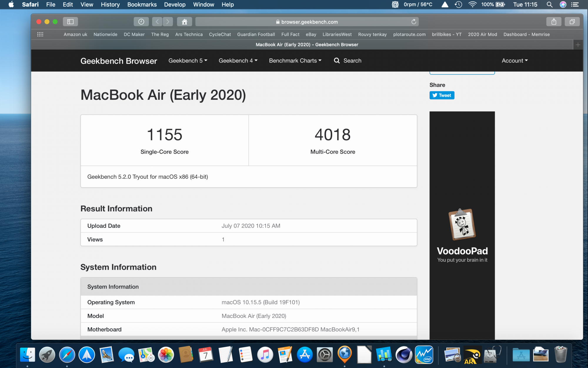
Task: Open the 2020 Air Mod bookmark
Action: coord(482,34)
